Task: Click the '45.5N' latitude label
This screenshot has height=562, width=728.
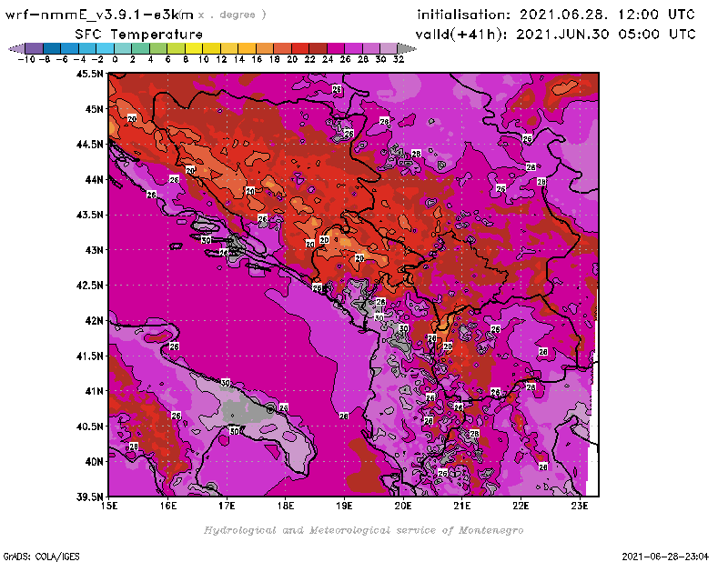Action: pos(89,74)
